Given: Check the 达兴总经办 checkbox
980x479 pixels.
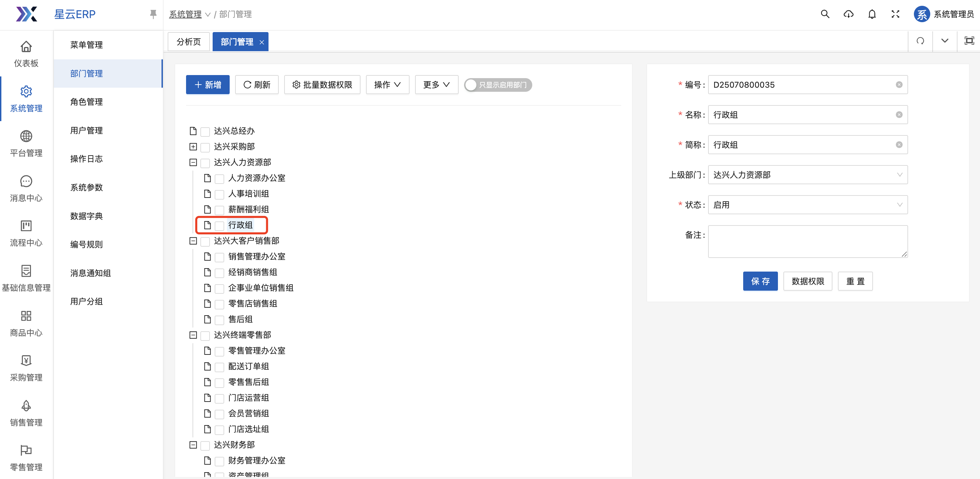Looking at the screenshot, I should pyautogui.click(x=205, y=132).
